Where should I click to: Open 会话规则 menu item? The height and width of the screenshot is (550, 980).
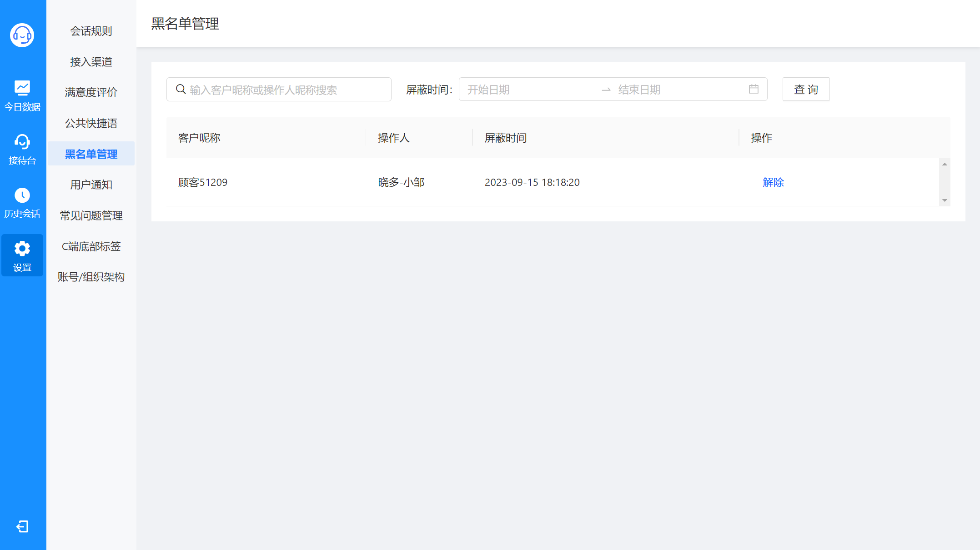click(x=91, y=31)
